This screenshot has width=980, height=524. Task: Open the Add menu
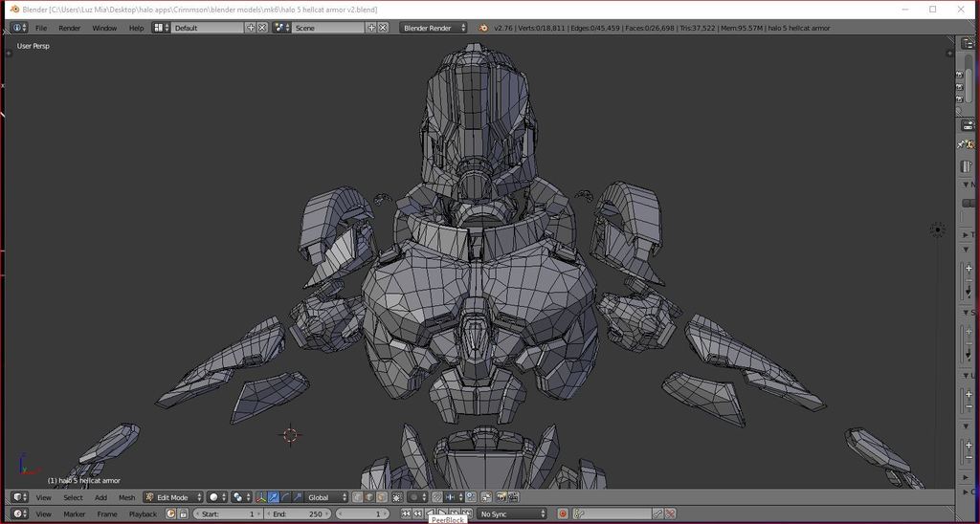101,498
